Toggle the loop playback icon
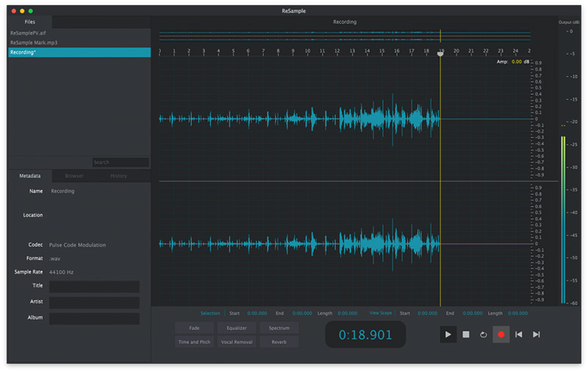 tap(484, 335)
